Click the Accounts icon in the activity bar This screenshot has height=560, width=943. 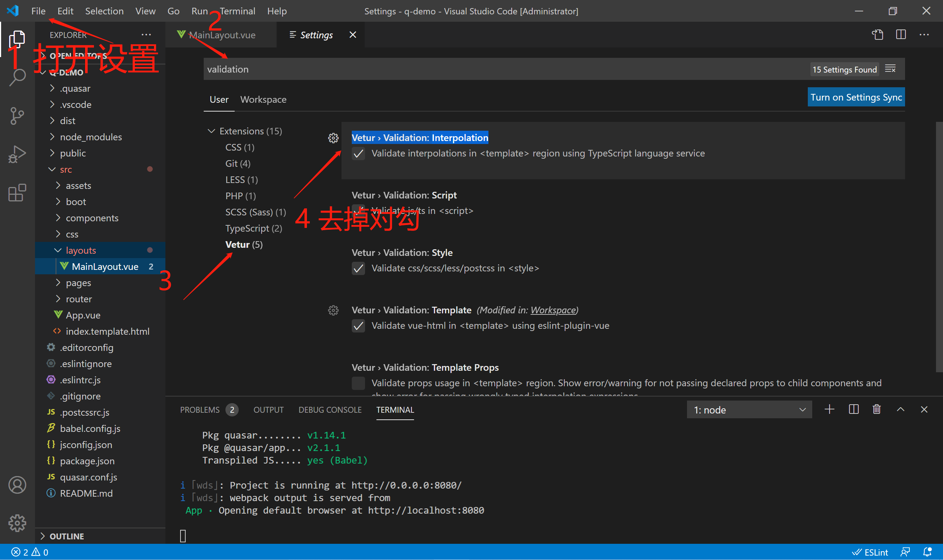click(17, 485)
